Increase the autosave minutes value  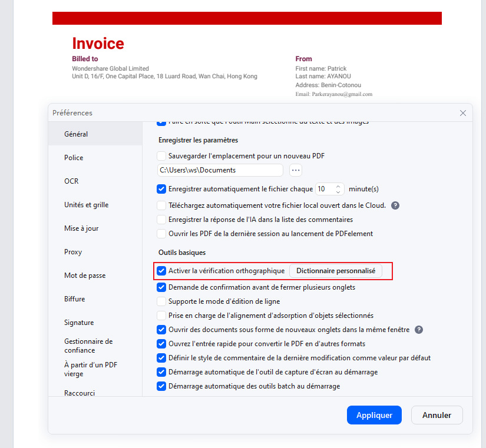point(338,186)
